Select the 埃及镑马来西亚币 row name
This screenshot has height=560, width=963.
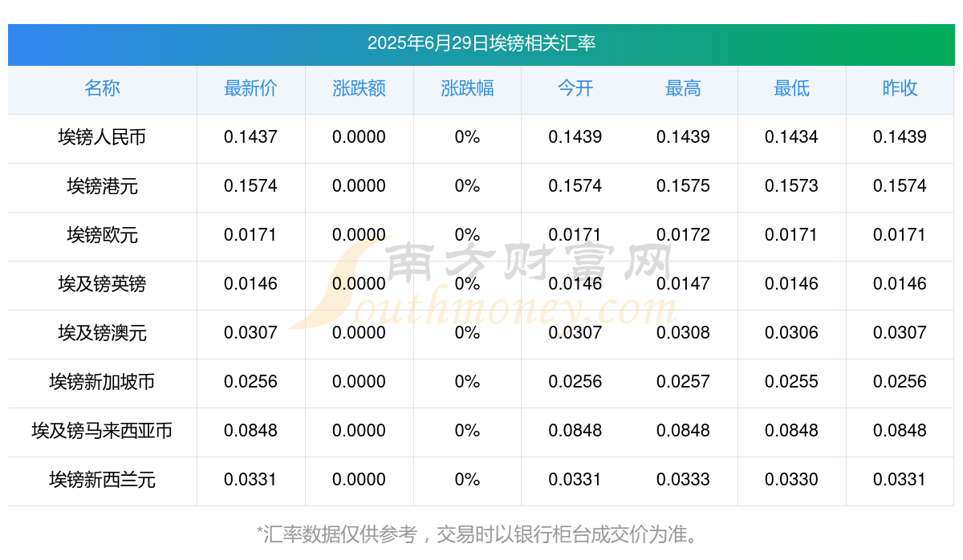pos(102,431)
